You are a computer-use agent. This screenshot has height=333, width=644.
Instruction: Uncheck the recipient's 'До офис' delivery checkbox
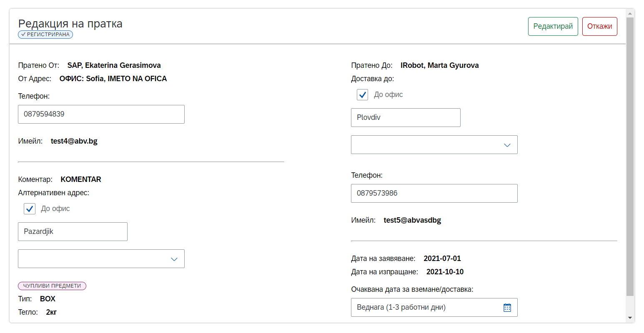point(363,95)
